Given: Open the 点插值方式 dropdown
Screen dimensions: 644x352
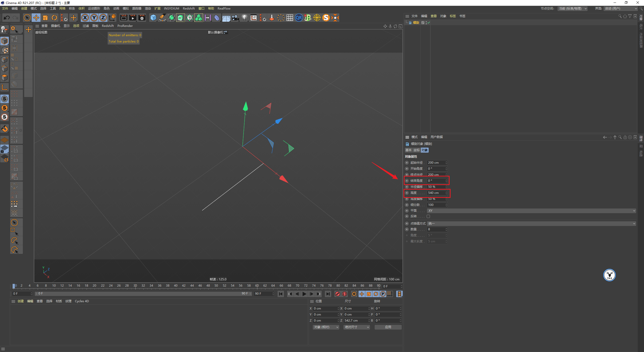Looking at the screenshot, I should tap(531, 224).
